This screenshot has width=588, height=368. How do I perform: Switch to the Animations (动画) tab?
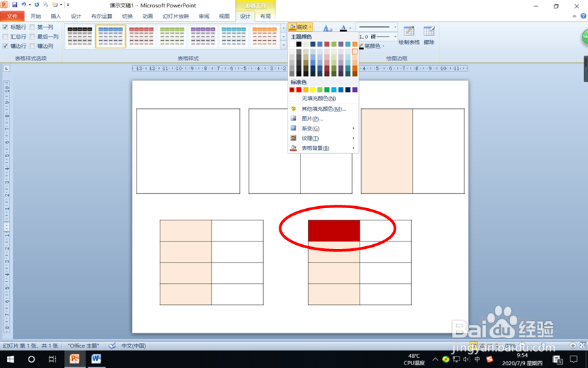coord(148,16)
